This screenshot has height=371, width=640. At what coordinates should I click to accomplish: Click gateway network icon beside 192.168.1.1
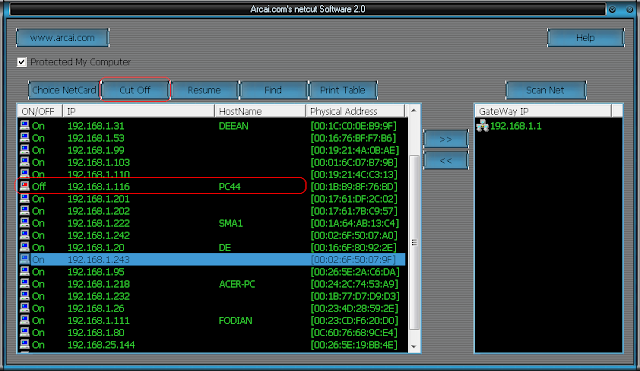pyautogui.click(x=482, y=126)
